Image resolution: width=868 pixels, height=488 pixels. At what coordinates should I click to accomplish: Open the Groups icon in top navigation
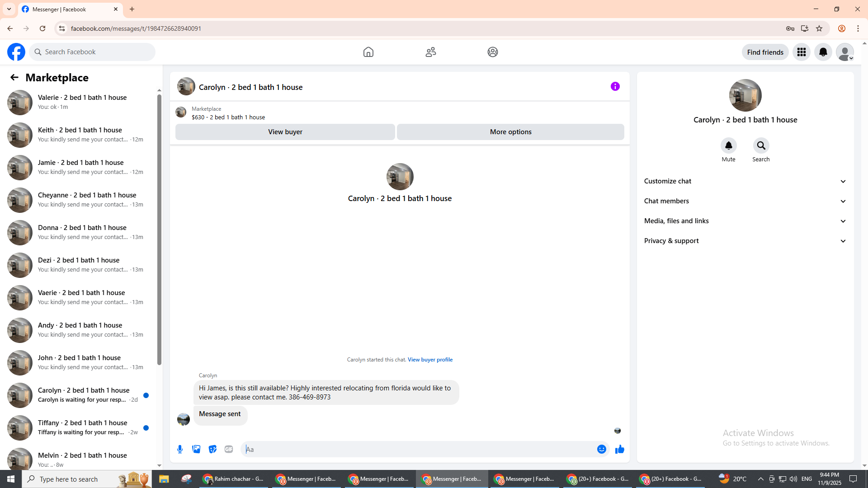pos(493,52)
